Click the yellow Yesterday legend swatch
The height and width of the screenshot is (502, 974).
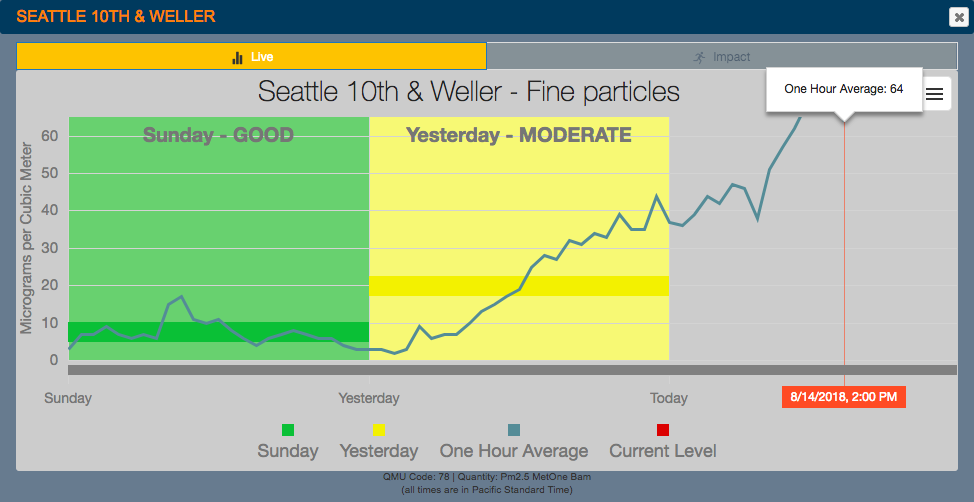379,430
